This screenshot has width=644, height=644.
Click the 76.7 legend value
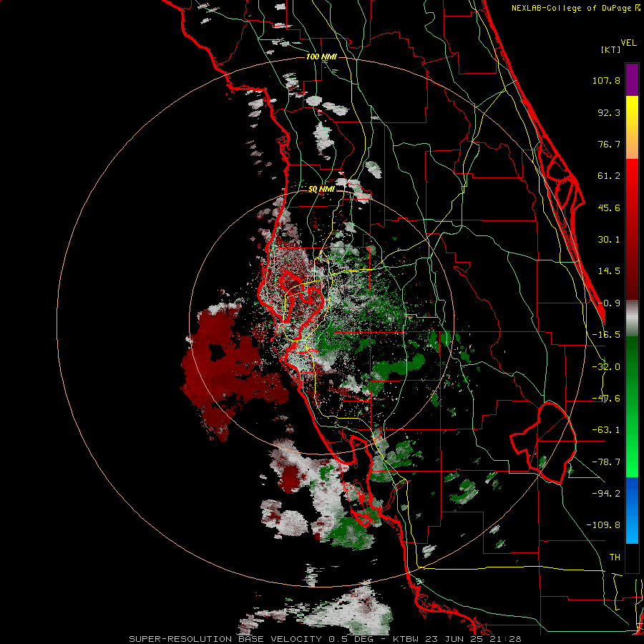click(x=609, y=144)
